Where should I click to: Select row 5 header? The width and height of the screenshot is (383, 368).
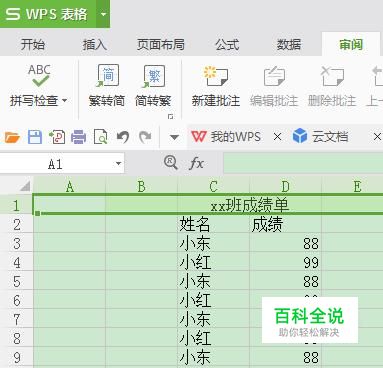click(16, 281)
